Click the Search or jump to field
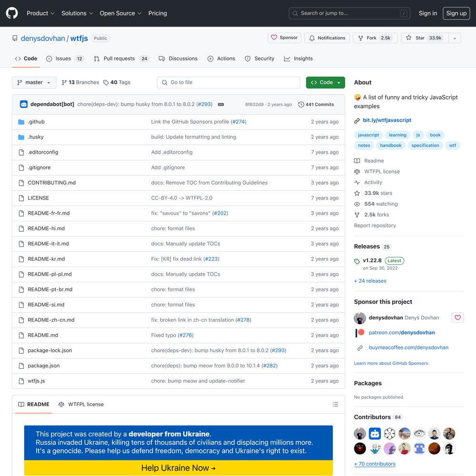The image size is (476, 476). (349, 13)
